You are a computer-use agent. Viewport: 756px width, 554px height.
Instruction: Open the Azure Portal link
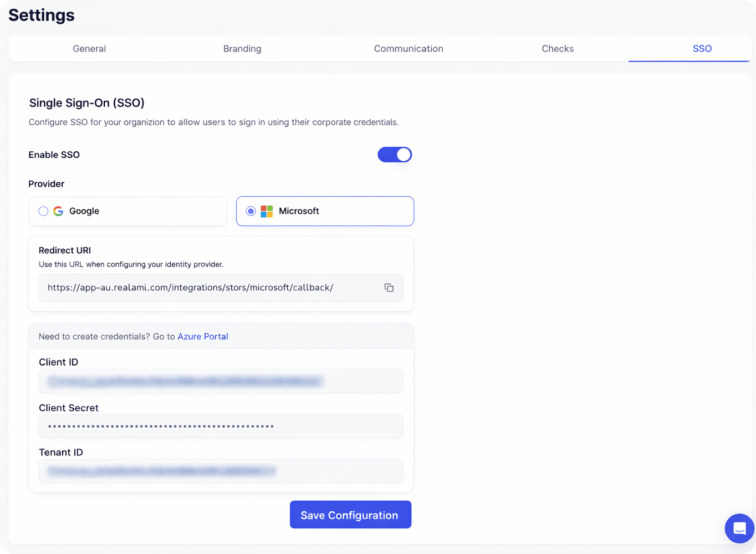coord(203,336)
